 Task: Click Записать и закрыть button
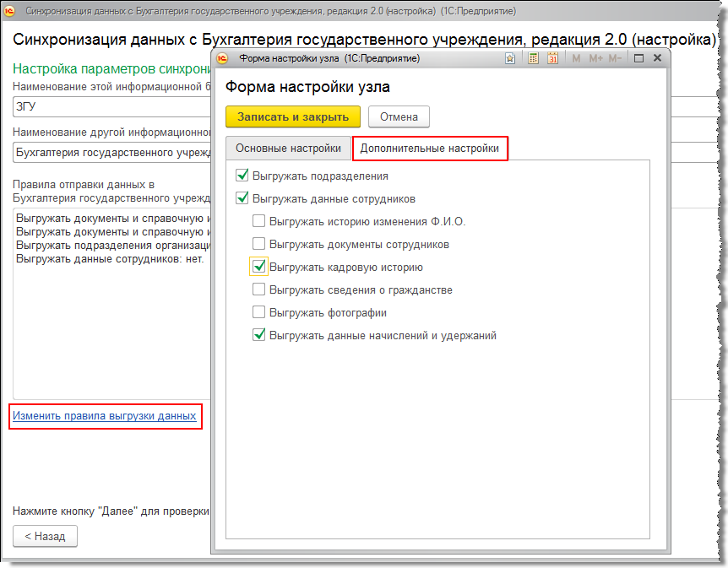point(293,116)
